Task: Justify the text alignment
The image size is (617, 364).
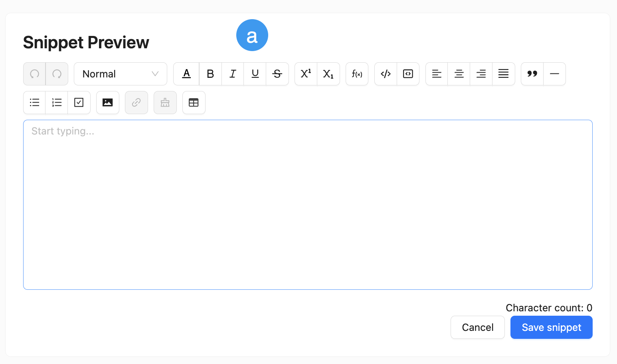Action: pos(504,74)
